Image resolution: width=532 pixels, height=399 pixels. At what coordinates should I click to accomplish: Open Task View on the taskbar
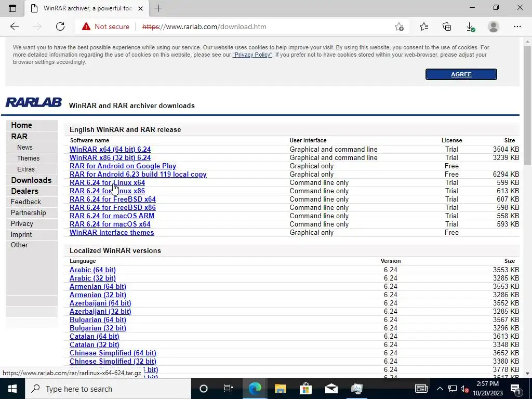(x=229, y=389)
